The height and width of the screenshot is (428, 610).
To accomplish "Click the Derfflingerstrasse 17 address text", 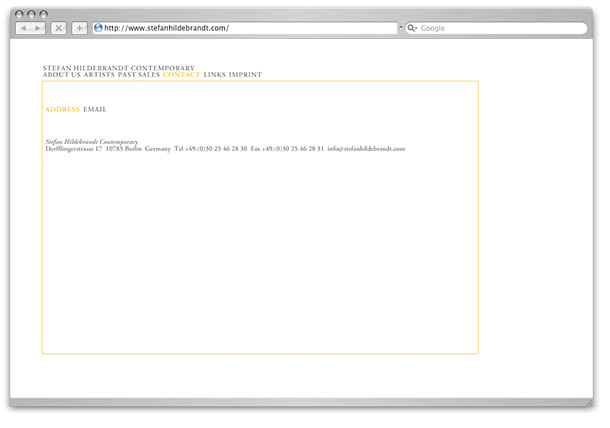I will click(x=74, y=149).
